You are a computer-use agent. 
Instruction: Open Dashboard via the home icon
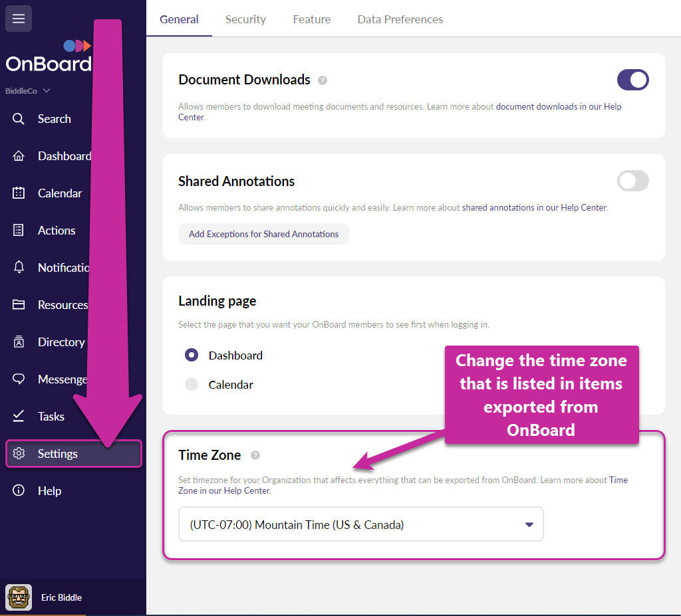point(18,156)
